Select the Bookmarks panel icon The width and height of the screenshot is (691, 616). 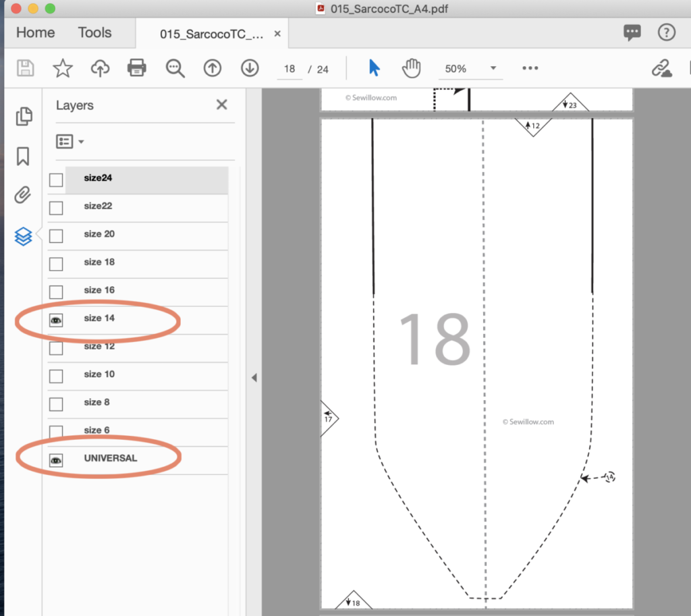(x=24, y=156)
